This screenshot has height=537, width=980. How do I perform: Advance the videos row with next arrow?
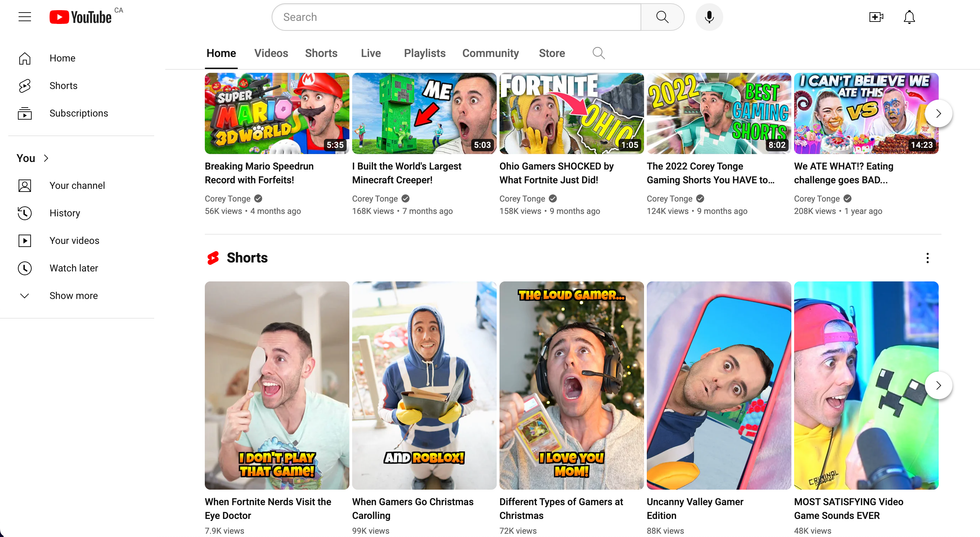coord(938,114)
